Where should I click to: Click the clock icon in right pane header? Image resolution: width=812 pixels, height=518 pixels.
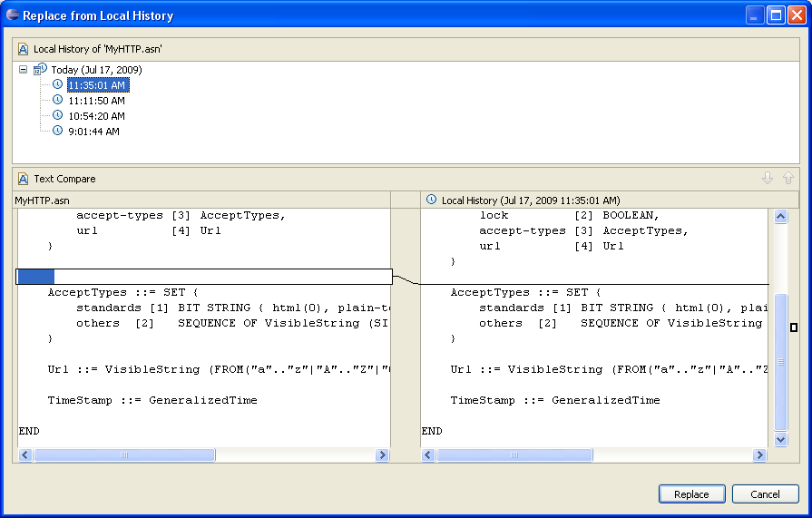click(431, 200)
